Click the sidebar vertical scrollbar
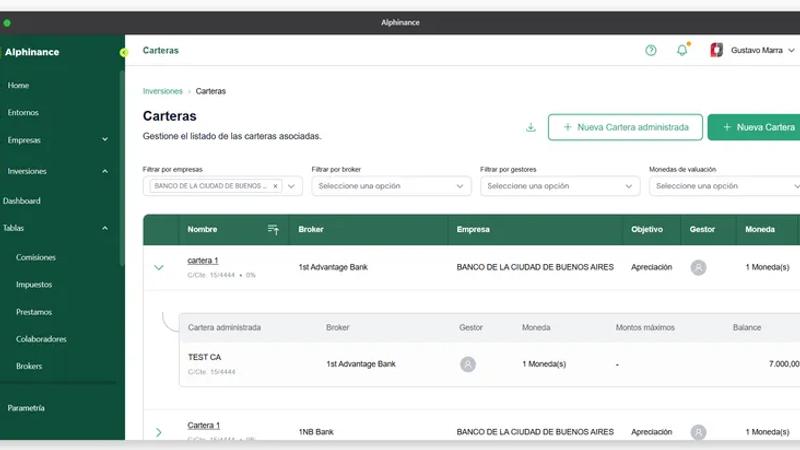Viewport: 800px width, 450px height. (x=121, y=168)
